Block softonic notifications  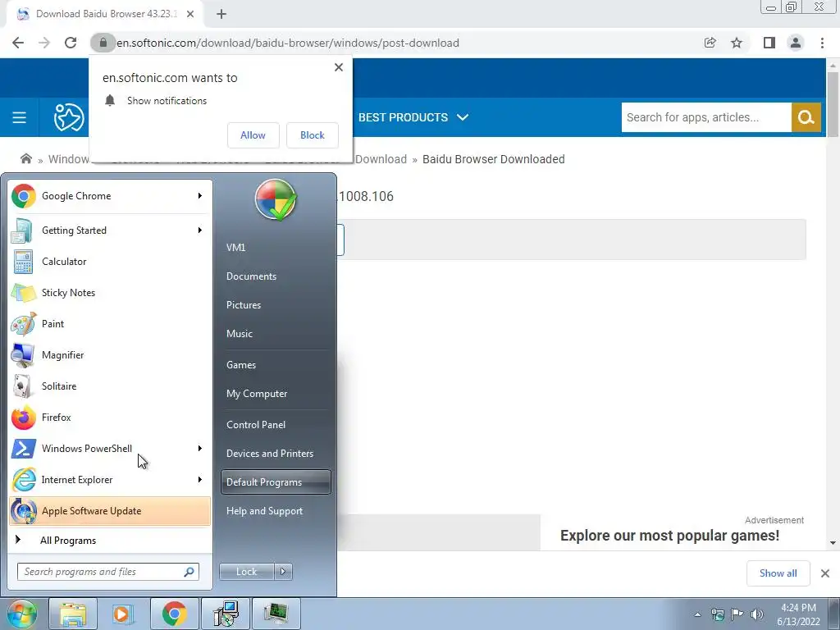pos(313,135)
